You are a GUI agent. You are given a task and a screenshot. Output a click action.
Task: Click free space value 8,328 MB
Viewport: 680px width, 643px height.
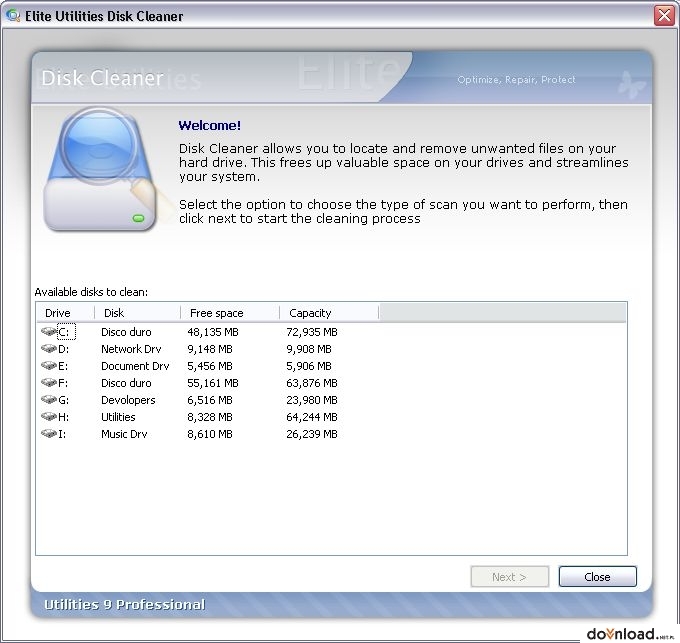(210, 417)
